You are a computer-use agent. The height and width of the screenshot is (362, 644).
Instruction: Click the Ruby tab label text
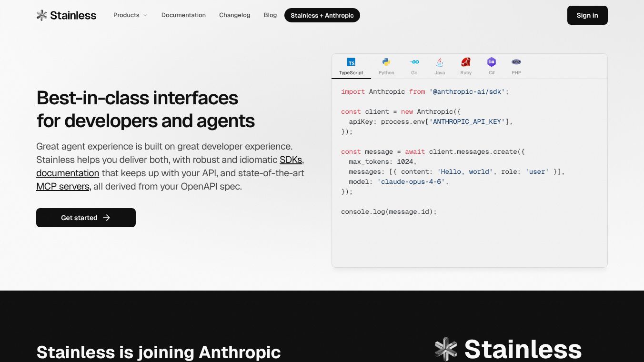point(466,73)
